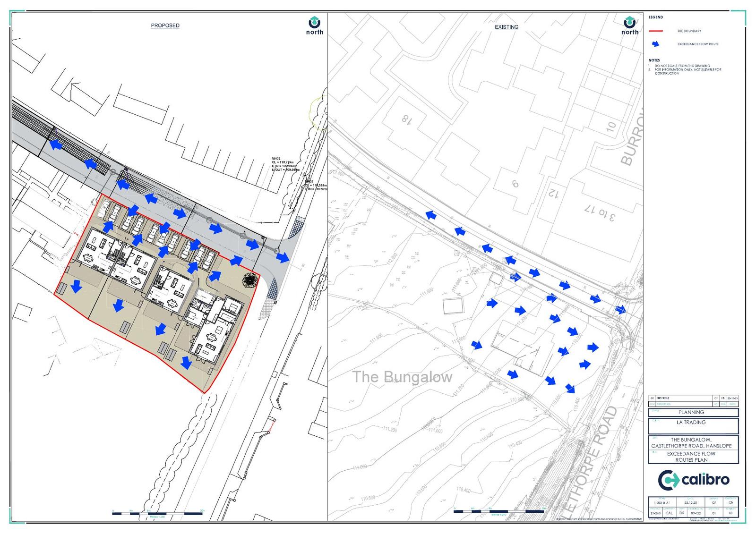This screenshot has width=756, height=534.
Task: Click the '3 to 17' building label
Action: point(600,212)
